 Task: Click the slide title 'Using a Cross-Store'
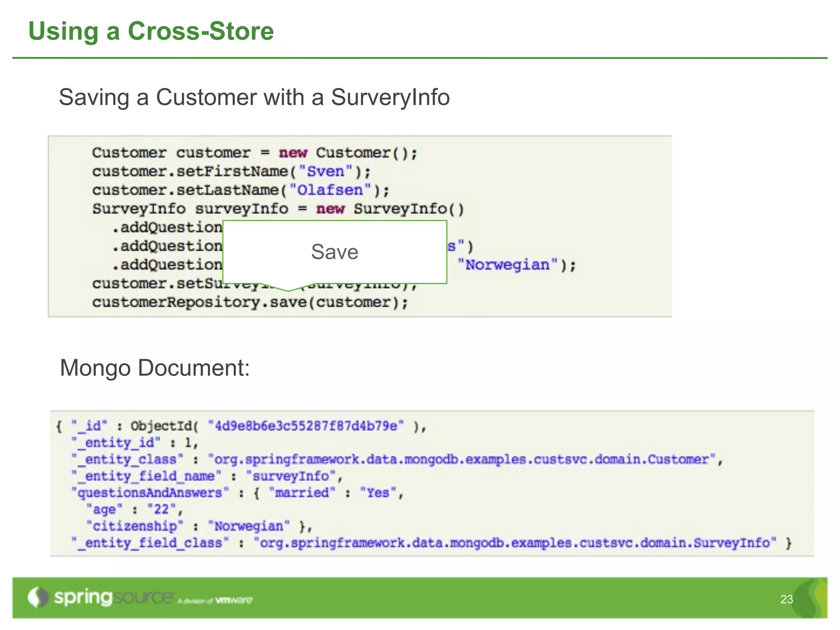click(x=151, y=31)
